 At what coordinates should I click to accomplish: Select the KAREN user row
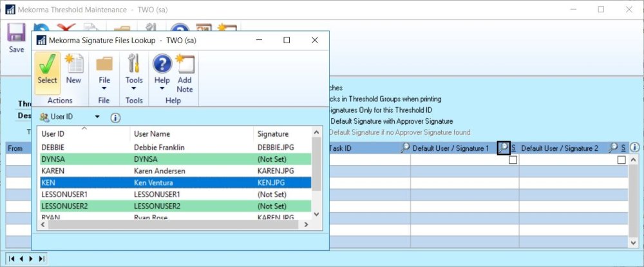tap(175, 171)
